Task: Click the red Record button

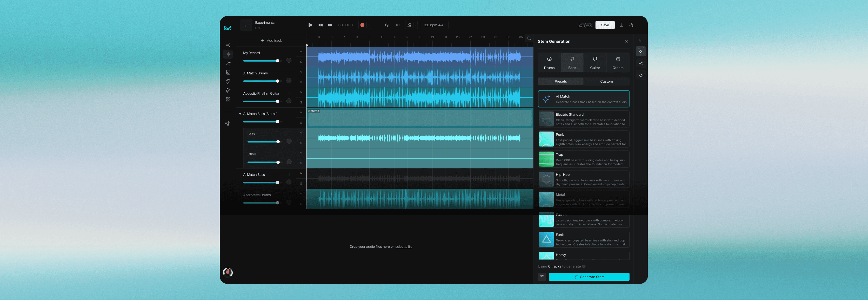Action: point(362,25)
